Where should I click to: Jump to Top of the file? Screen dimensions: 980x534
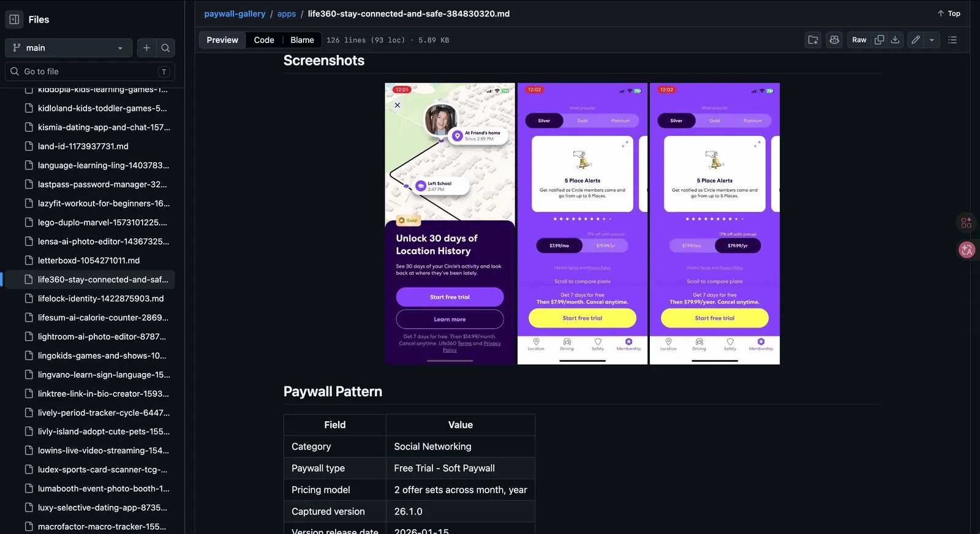(x=949, y=13)
